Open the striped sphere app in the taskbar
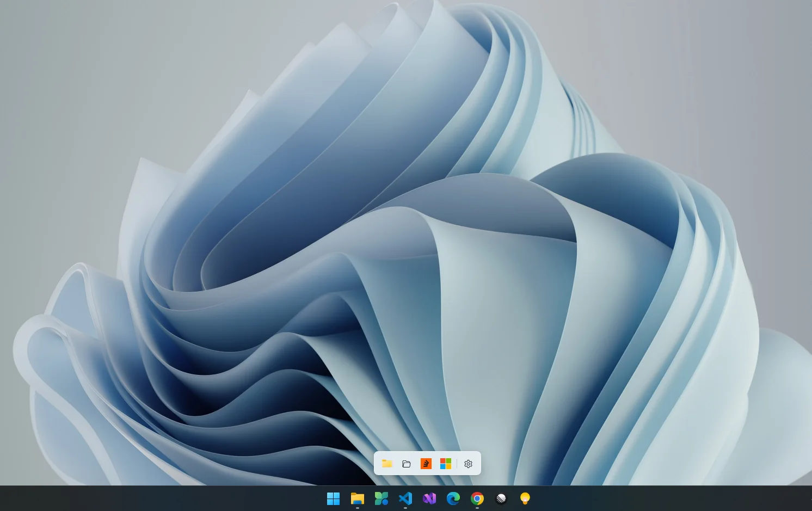812x511 pixels. (501, 498)
